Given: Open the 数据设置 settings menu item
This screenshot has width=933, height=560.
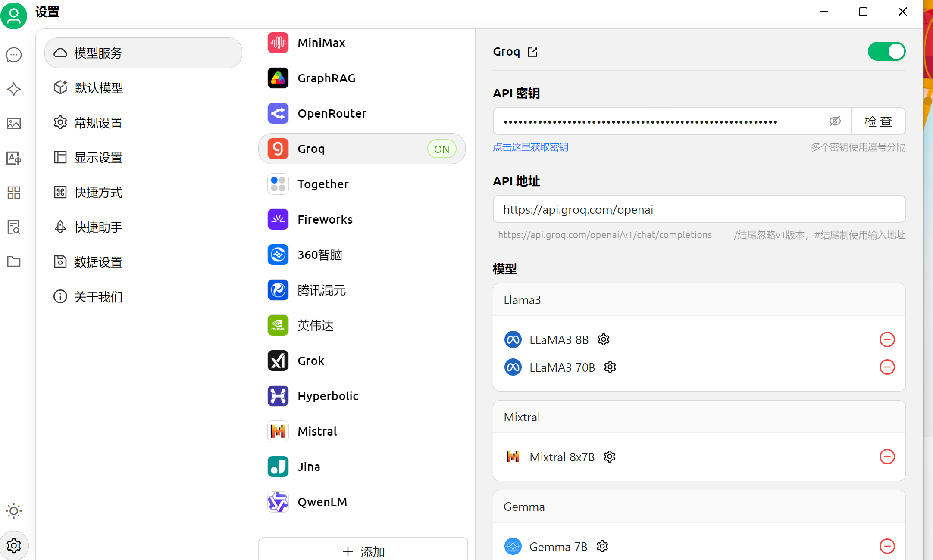Looking at the screenshot, I should click(x=98, y=262).
